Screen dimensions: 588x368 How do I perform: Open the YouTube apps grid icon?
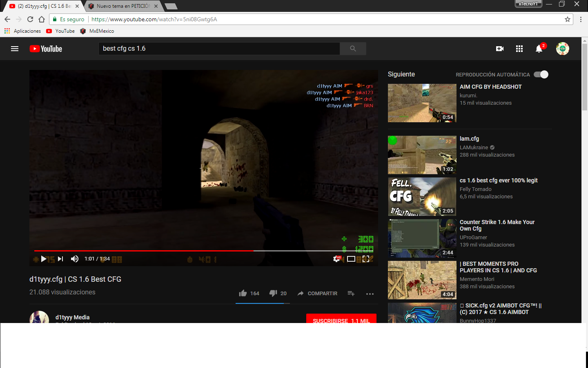tap(519, 49)
